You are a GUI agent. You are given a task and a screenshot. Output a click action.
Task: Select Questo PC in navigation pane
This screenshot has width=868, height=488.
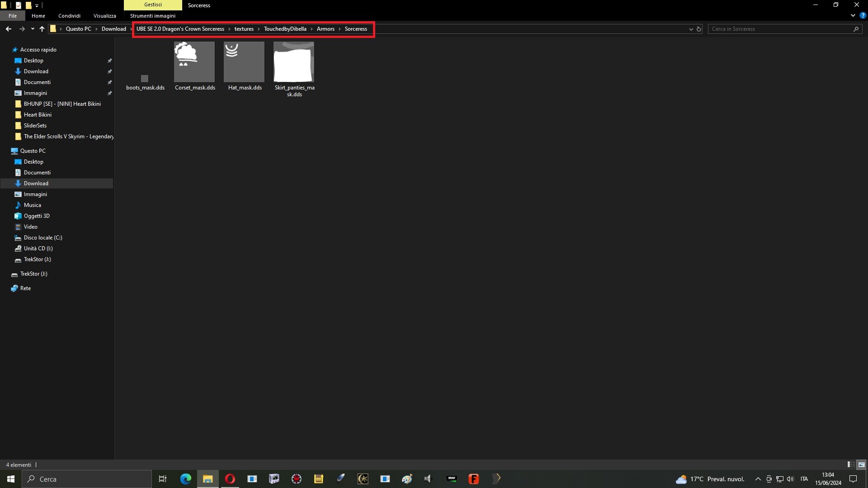33,151
